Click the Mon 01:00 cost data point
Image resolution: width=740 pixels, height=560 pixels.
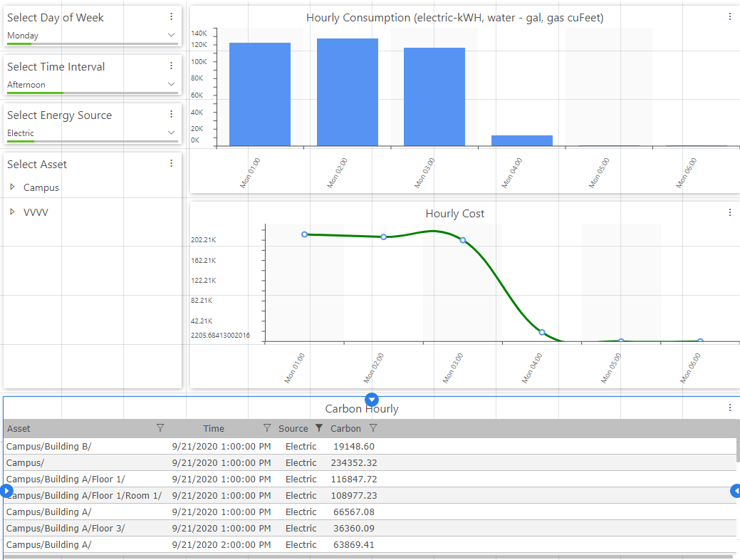point(304,234)
